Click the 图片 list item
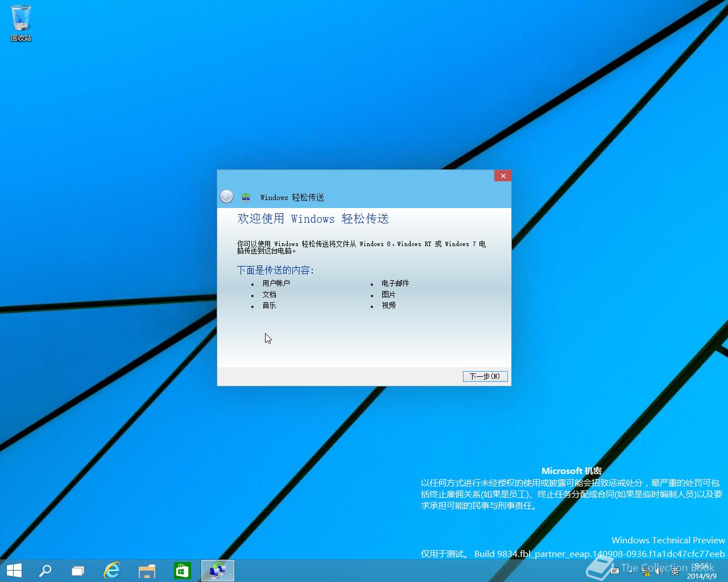Screen dimensions: 728x582 coord(388,294)
